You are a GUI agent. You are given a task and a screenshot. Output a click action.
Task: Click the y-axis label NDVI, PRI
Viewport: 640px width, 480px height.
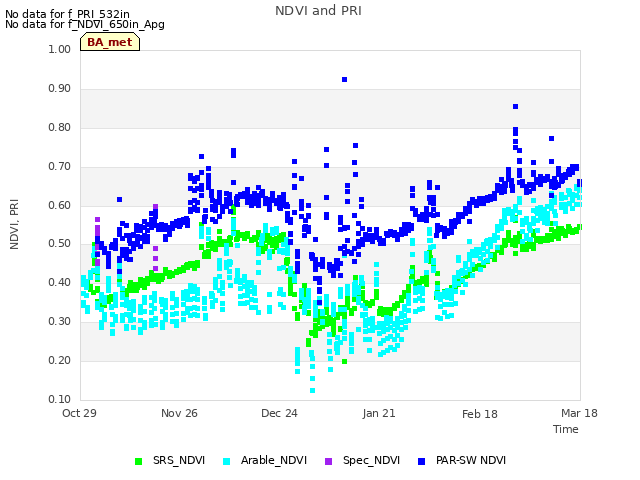tap(14, 224)
